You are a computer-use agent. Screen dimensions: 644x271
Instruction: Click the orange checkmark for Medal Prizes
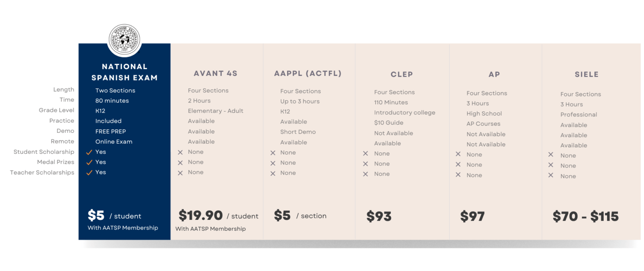[x=89, y=162]
